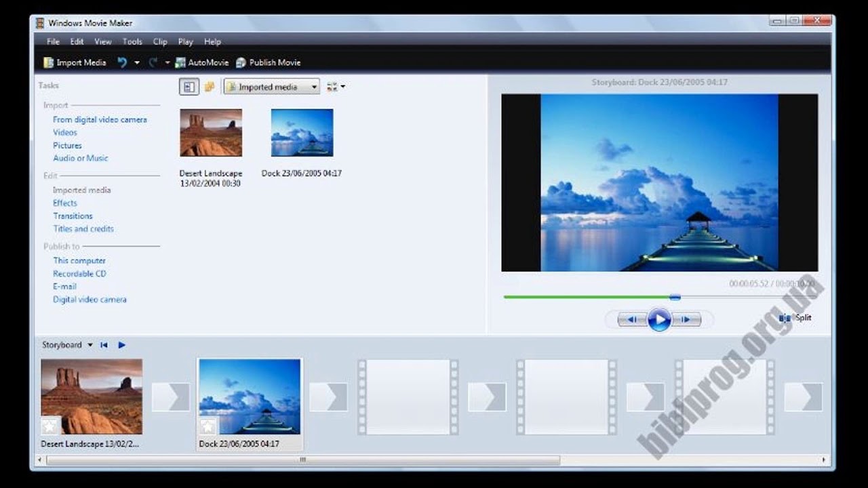The width and height of the screenshot is (868, 488).
Task: Click storyboard scrollbar right arrow
Action: point(825,460)
